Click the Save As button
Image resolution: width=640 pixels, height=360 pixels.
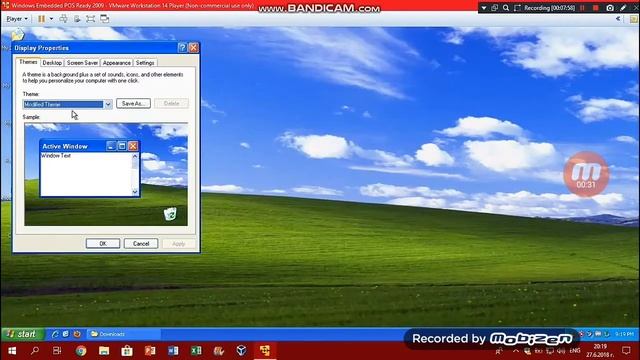(x=133, y=104)
